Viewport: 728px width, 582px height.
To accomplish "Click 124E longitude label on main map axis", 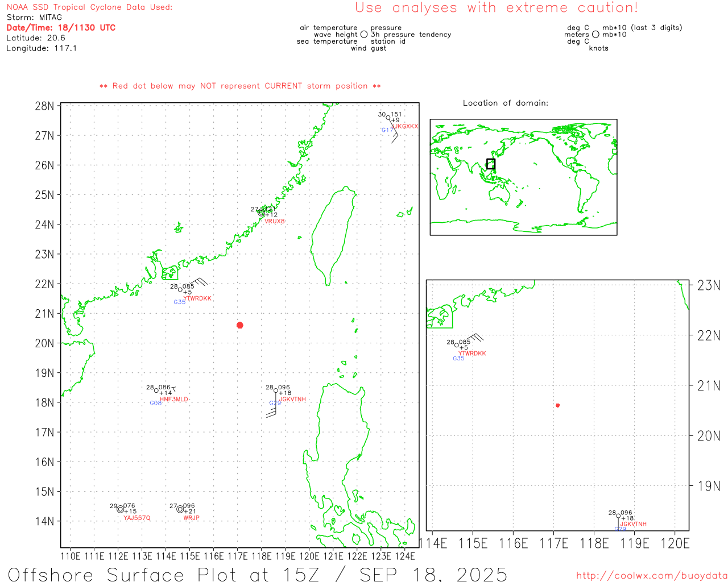I will click(405, 556).
